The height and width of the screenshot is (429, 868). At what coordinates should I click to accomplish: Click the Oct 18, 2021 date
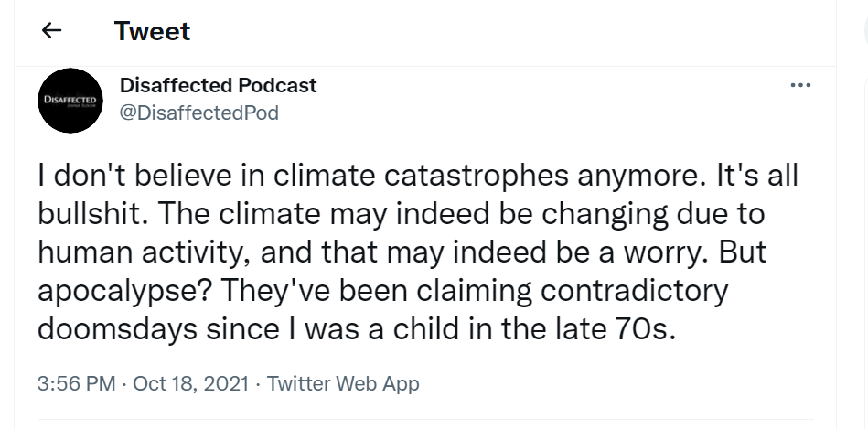pos(190,383)
